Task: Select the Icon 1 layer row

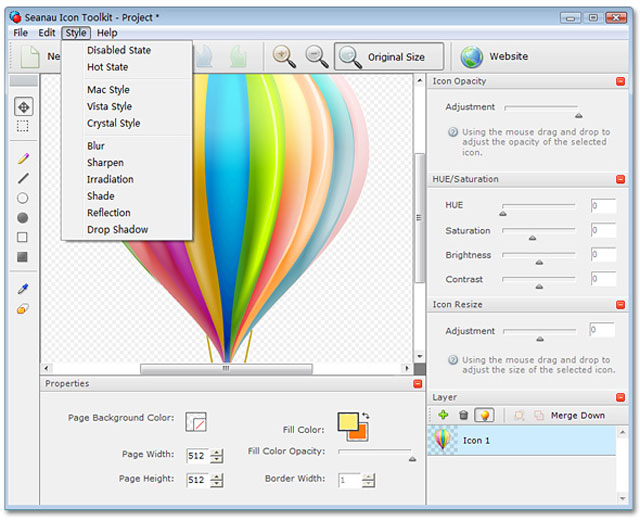Action: point(522,441)
